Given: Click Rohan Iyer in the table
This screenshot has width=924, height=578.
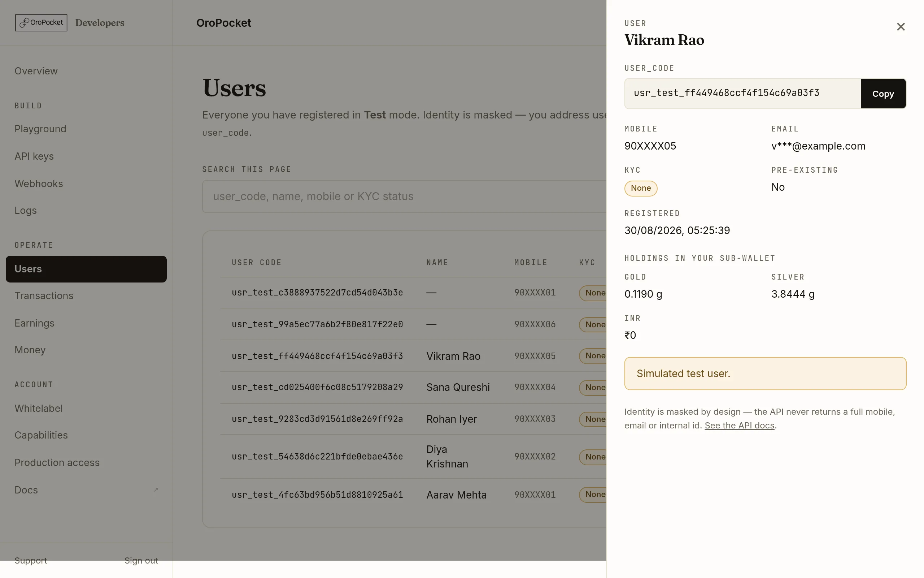Looking at the screenshot, I should (x=451, y=419).
